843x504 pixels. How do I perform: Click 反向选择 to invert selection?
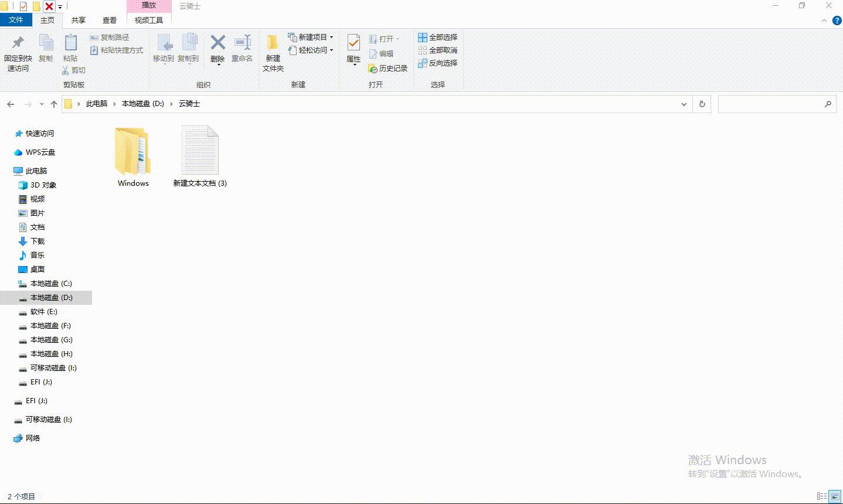439,63
